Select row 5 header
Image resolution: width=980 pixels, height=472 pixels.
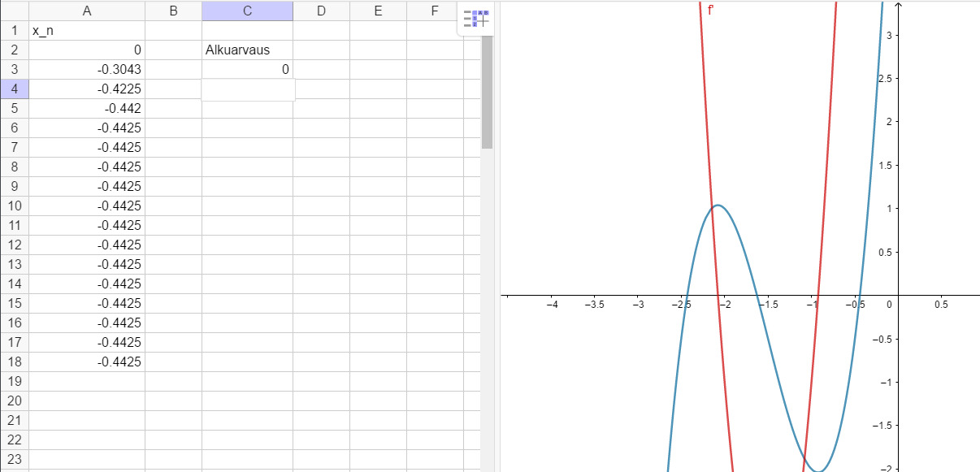pos(15,109)
